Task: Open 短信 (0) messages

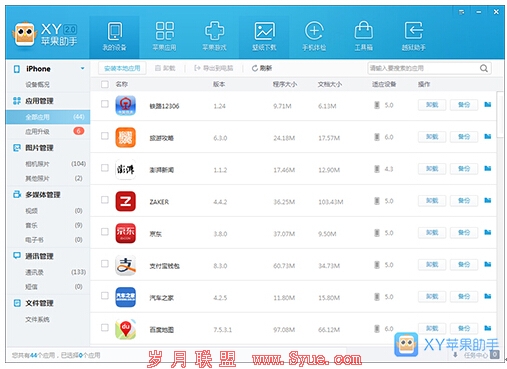Action: (x=48, y=287)
